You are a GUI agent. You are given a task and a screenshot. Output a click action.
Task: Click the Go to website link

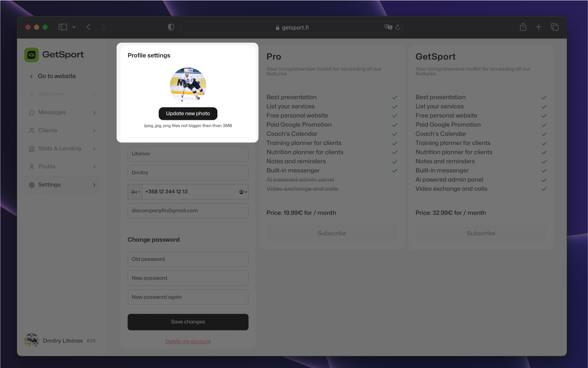57,76
